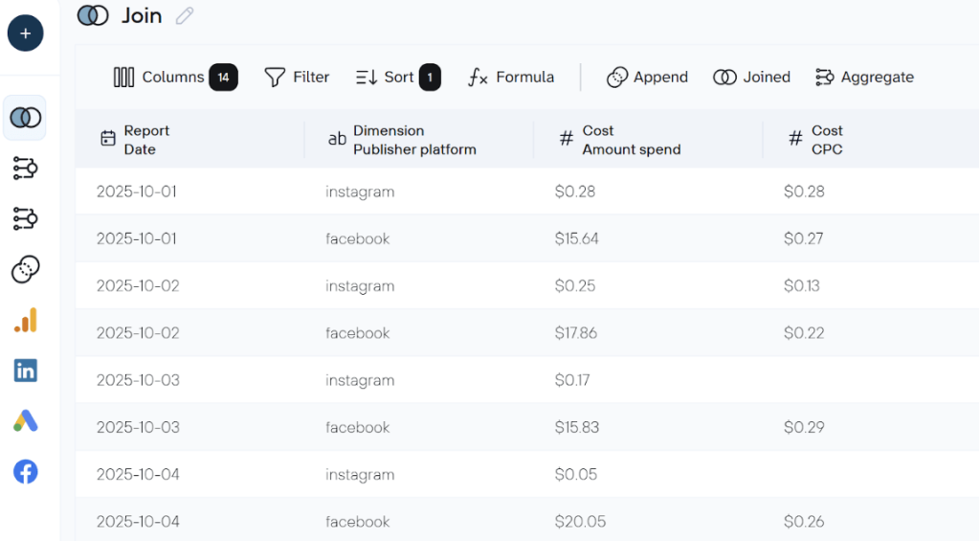Screen dimensions: 980x541
Task: Click the Sort count badge showing 1
Action: pyautogui.click(x=430, y=78)
